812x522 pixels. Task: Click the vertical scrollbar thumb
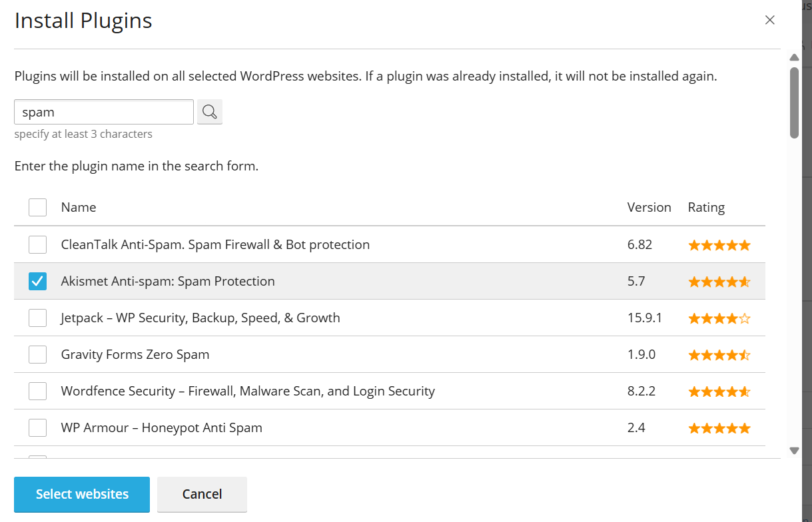(794, 103)
